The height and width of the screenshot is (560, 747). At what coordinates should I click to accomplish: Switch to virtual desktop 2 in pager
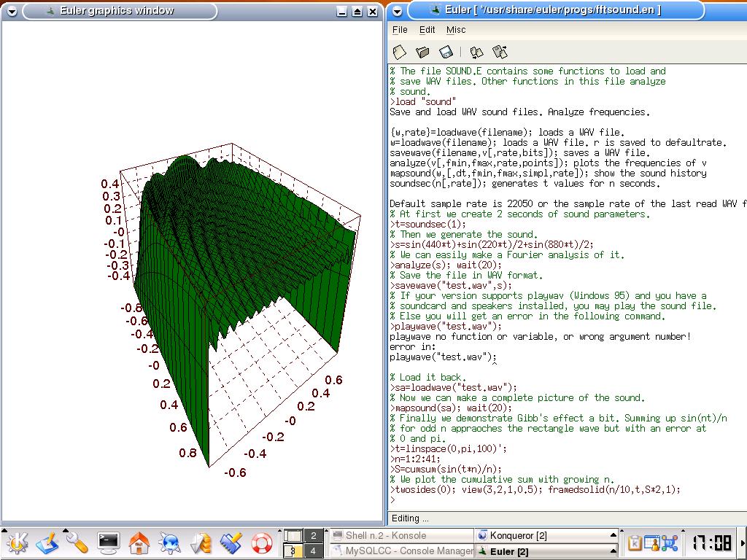313,536
